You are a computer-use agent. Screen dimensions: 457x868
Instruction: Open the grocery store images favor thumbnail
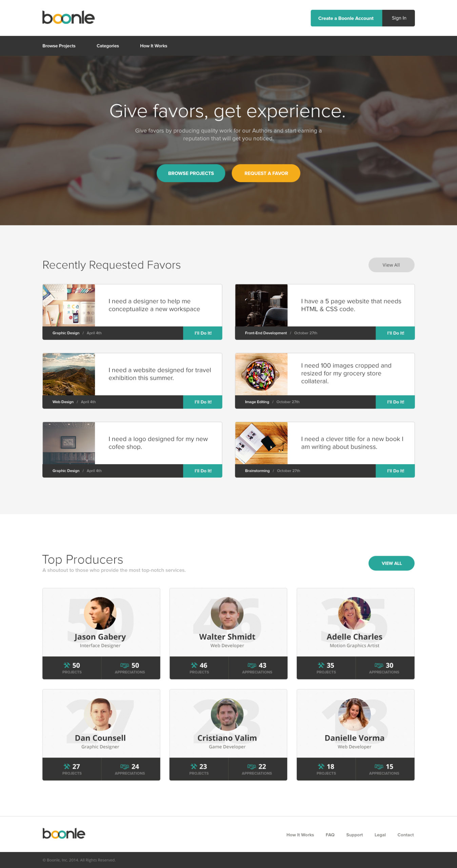[x=261, y=374]
